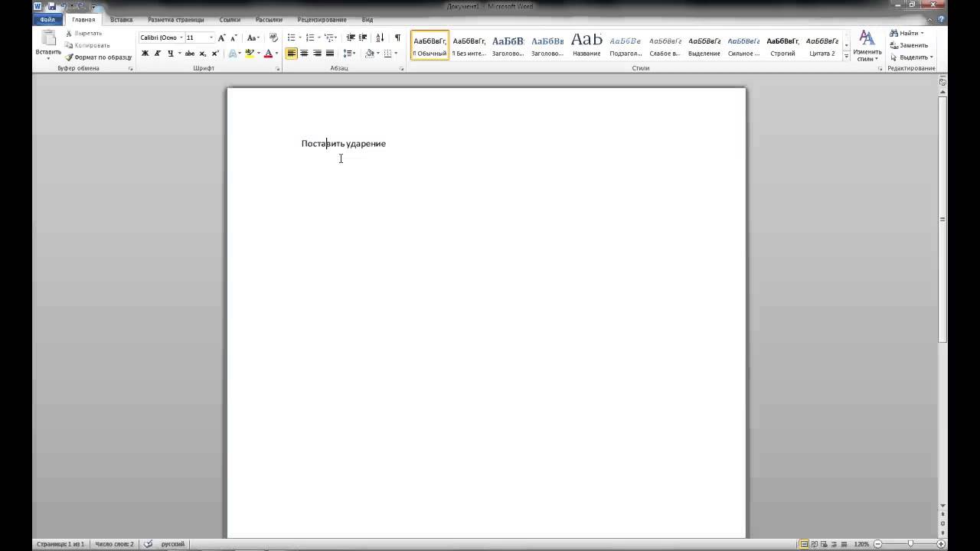Screen dimensions: 980x551
Task: Toggle underline (Ч) formatting
Action: click(x=170, y=54)
